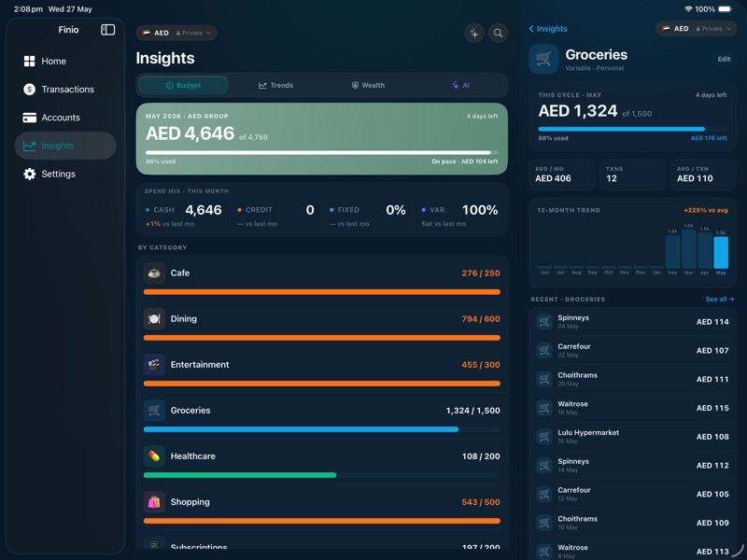Click the AED 176 left label
Screen dimensions: 747x560
pyautogui.click(x=709, y=138)
